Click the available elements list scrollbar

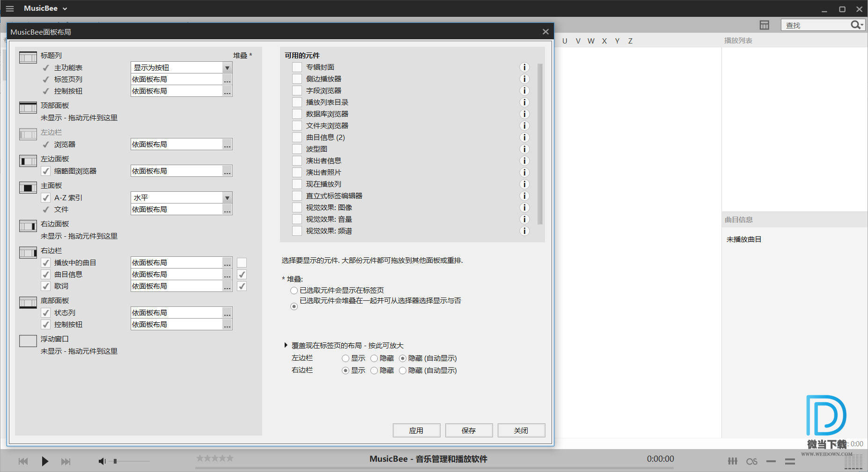pos(540,144)
